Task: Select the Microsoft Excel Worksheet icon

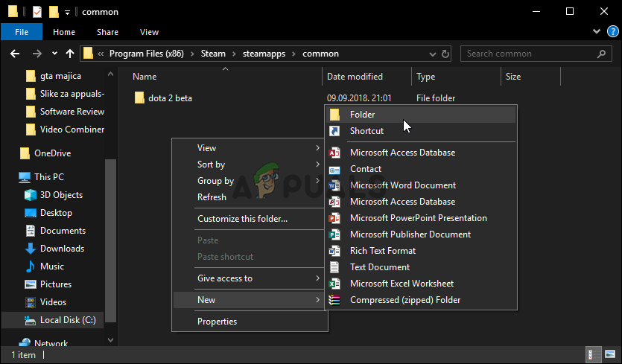Action: (335, 284)
